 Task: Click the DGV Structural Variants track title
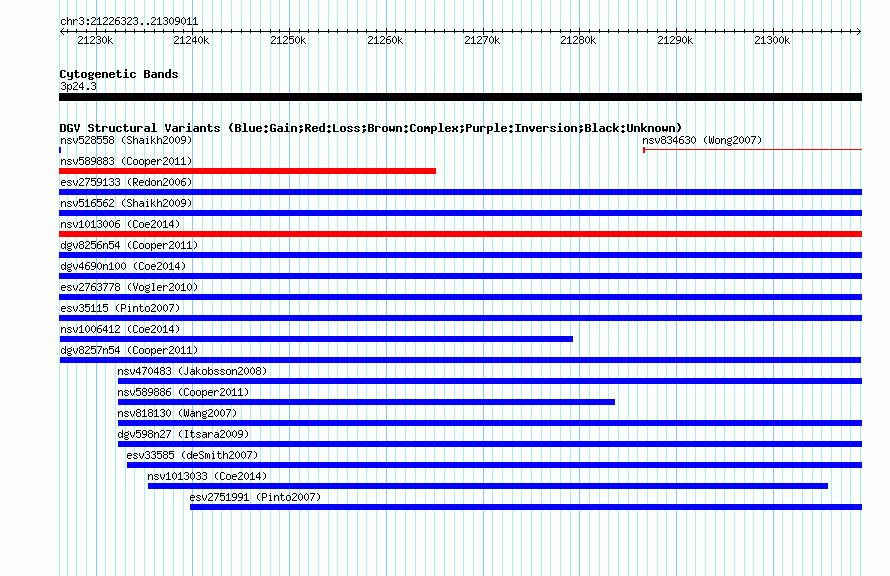tap(370, 128)
